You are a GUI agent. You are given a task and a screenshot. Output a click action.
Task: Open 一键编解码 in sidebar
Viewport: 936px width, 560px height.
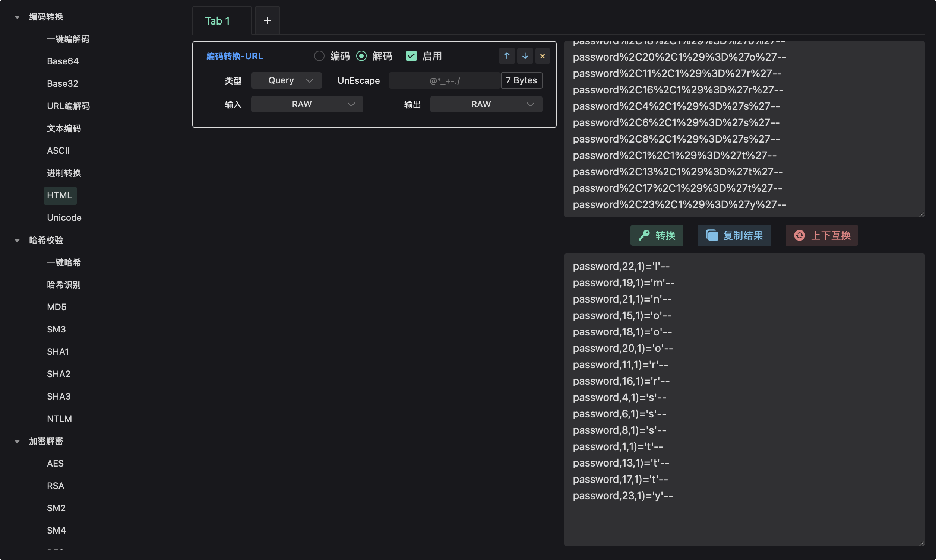coord(68,39)
